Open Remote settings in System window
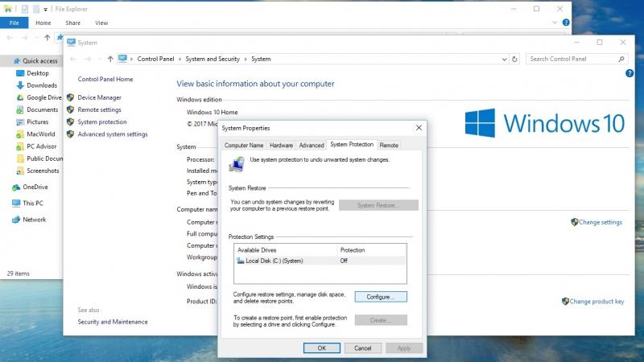The image size is (644, 362). pyautogui.click(x=99, y=110)
